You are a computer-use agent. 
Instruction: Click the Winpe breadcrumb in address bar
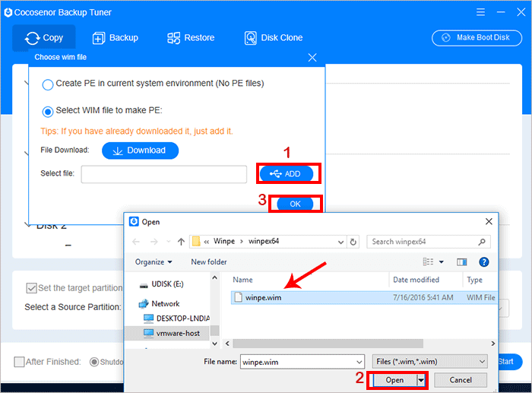click(224, 241)
